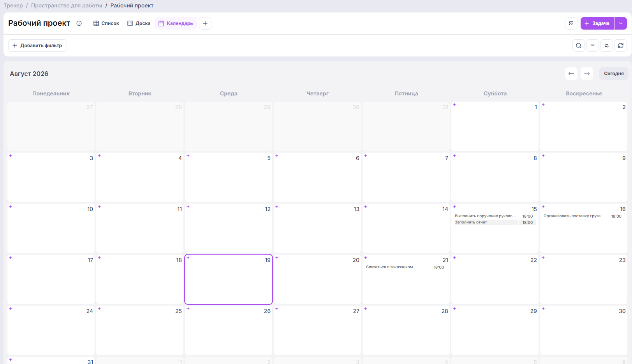Add task on August 5 with plus
The height and width of the screenshot is (364, 632).
(x=188, y=156)
